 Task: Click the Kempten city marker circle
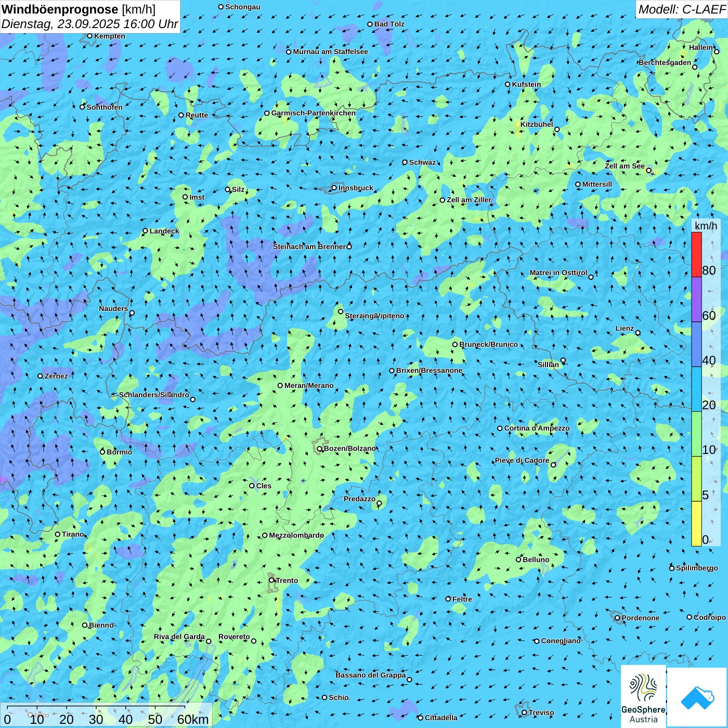(x=89, y=36)
